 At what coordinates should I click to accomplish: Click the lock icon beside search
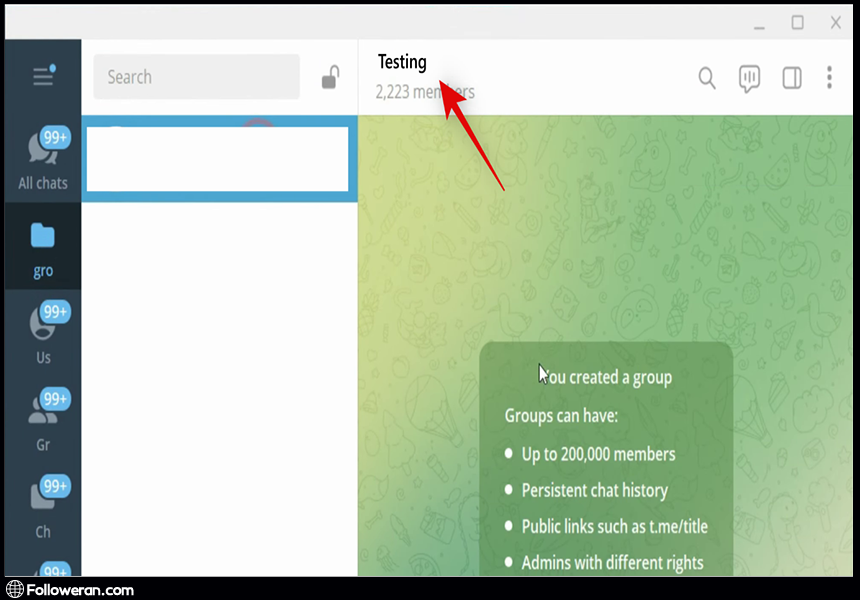tap(330, 78)
